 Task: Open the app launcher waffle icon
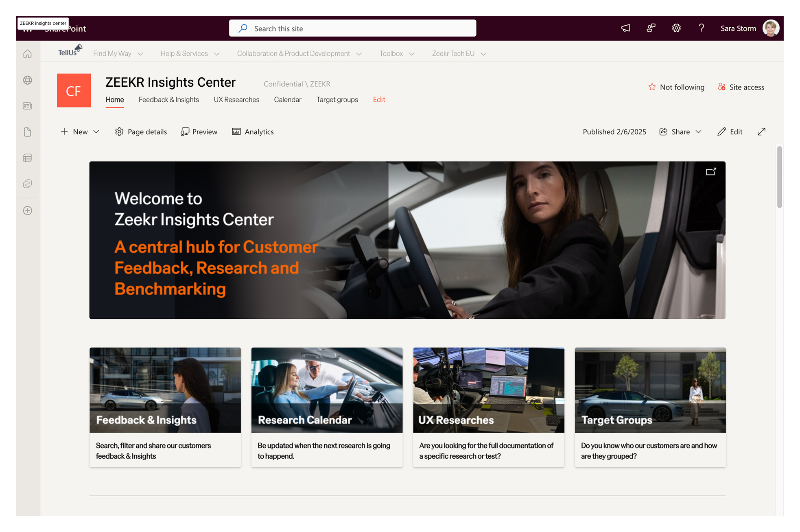click(28, 30)
